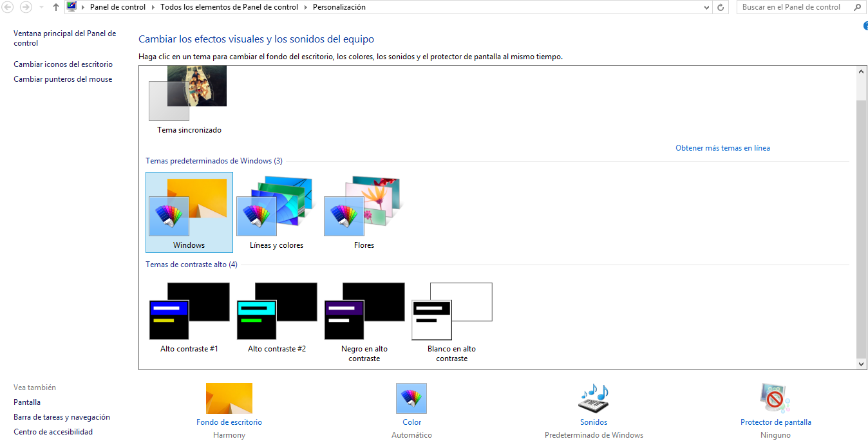Click 'Obtener más temas en línea'
The image size is (868, 448).
click(722, 148)
